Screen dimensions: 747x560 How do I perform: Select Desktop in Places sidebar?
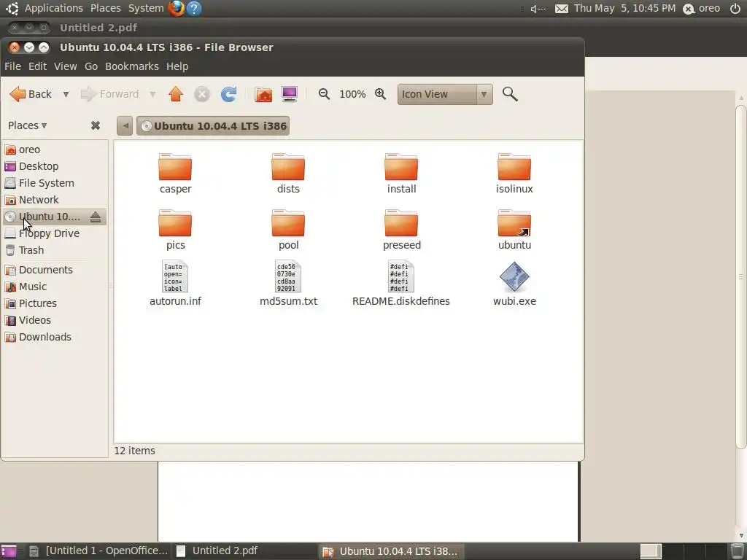pyautogui.click(x=55, y=166)
